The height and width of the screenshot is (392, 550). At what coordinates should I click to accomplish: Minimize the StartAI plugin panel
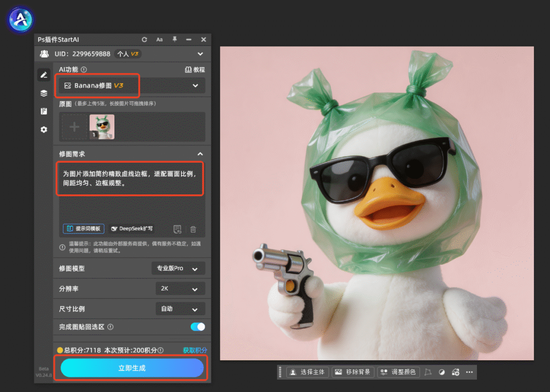(189, 40)
